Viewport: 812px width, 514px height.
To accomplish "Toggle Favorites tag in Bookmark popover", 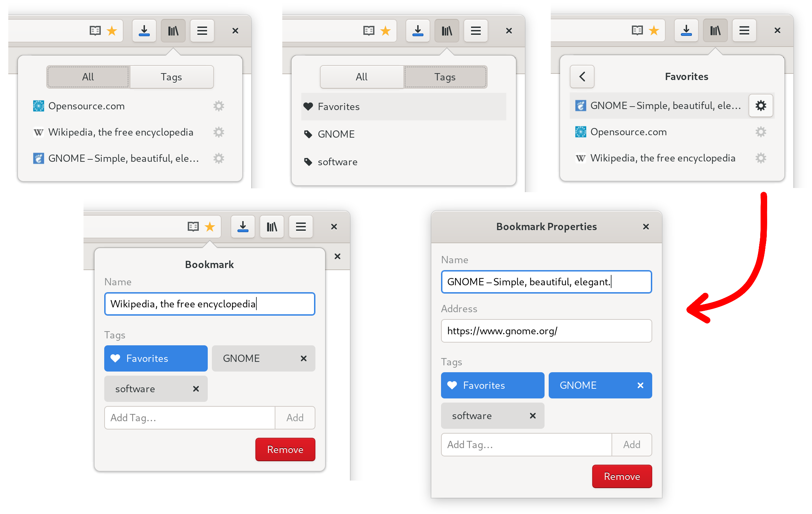I will click(156, 358).
